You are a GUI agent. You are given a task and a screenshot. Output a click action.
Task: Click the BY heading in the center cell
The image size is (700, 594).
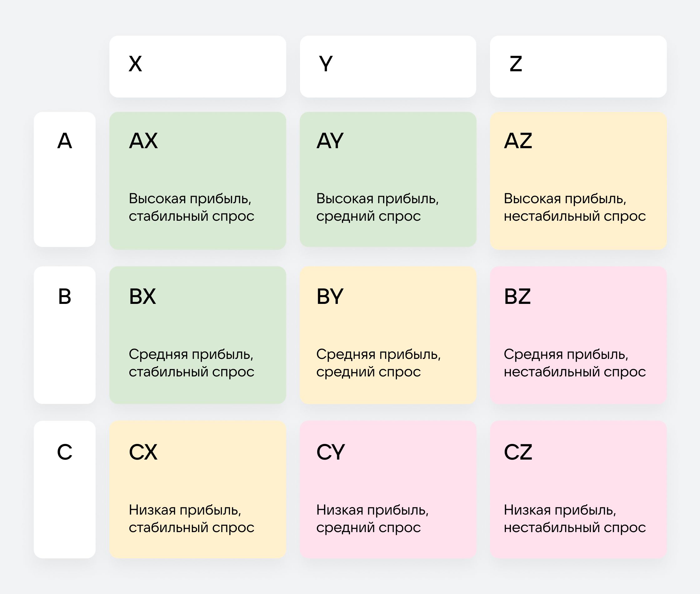click(330, 297)
